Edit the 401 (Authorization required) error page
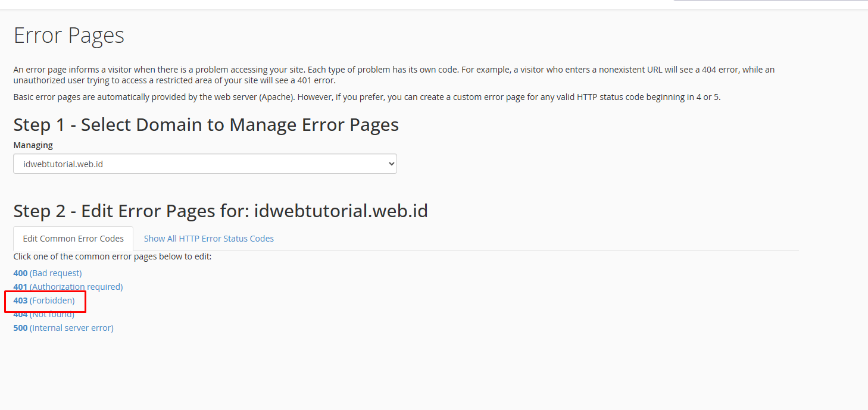868x410 pixels. [x=68, y=287]
